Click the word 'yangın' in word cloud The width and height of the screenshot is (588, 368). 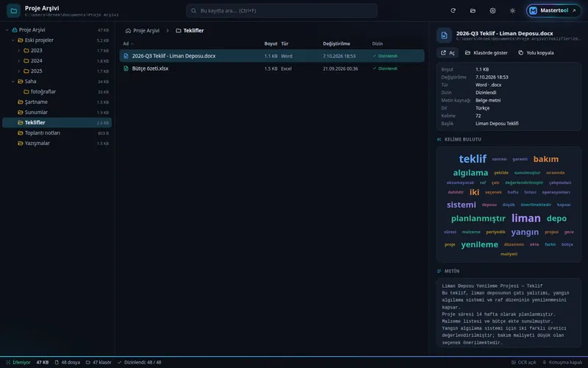coord(525,232)
